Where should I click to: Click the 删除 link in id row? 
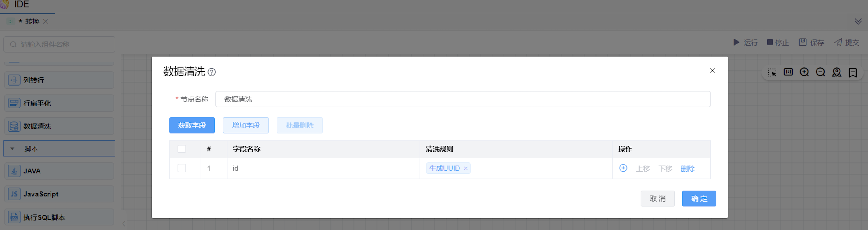[687, 169]
